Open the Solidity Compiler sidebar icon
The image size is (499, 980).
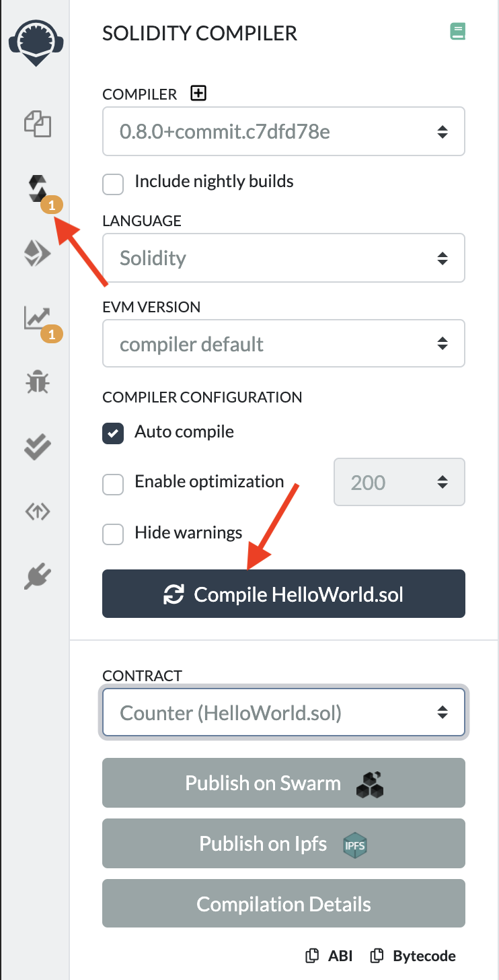(x=38, y=188)
